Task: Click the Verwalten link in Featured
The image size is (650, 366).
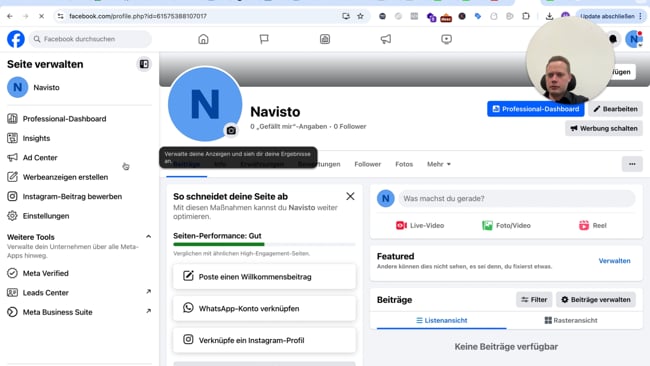Action: 614,261
